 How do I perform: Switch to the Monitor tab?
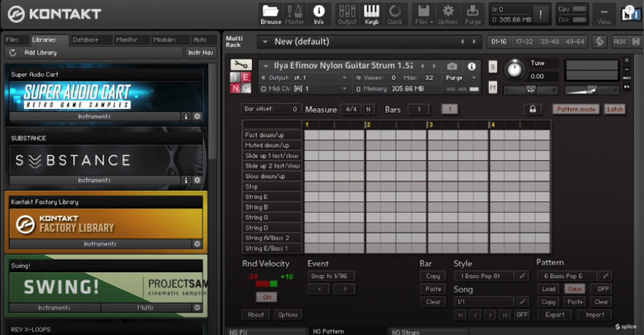click(x=126, y=40)
